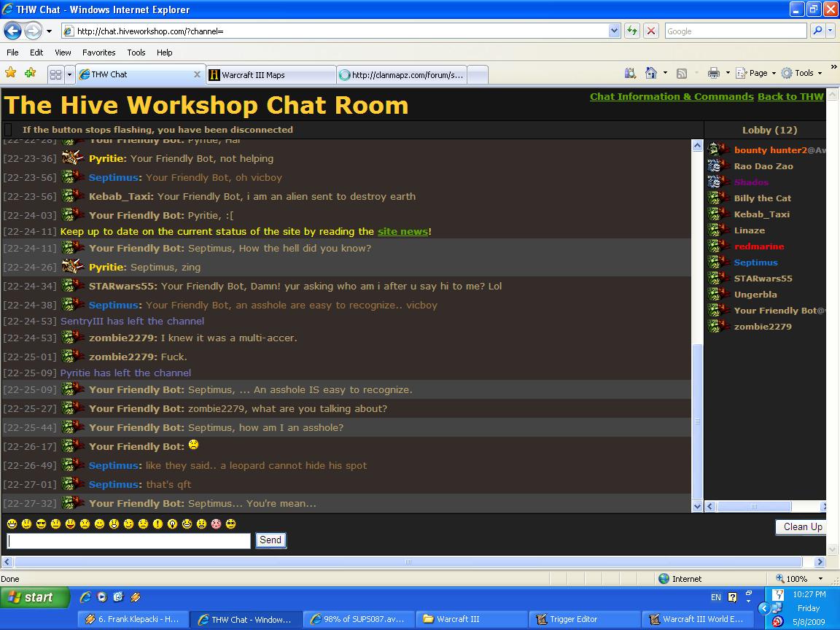
Task: Select Billy the Cat in Lobby list
Action: [x=762, y=198]
